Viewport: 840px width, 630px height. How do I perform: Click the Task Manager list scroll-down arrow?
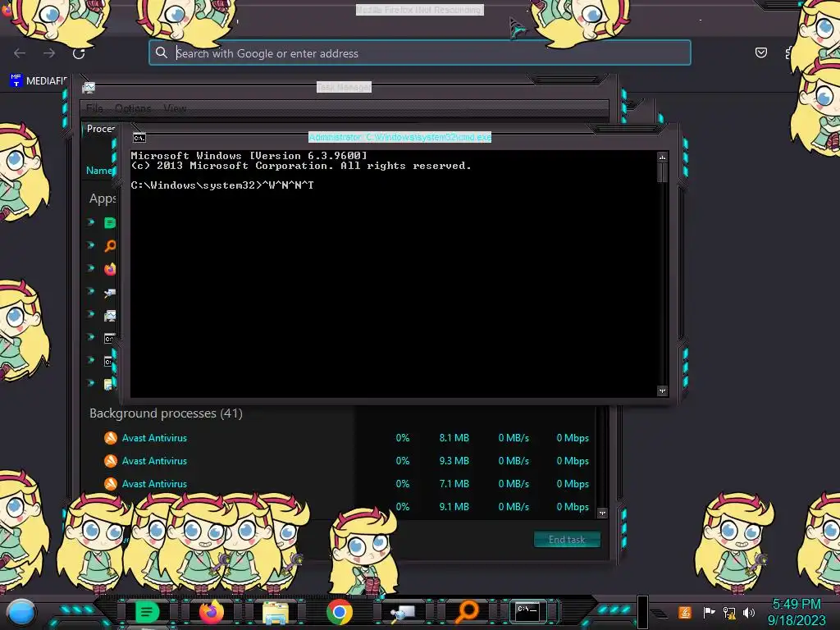(x=602, y=513)
